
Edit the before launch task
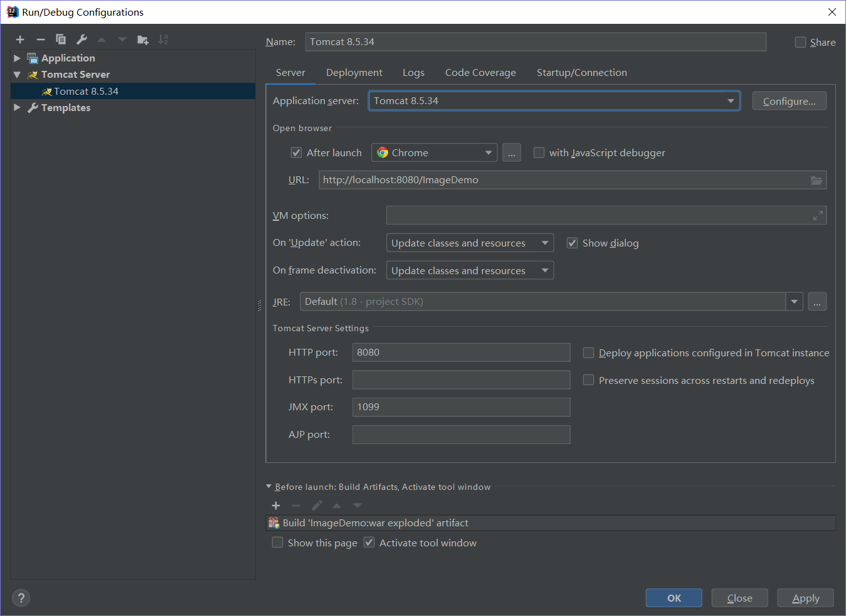(317, 506)
